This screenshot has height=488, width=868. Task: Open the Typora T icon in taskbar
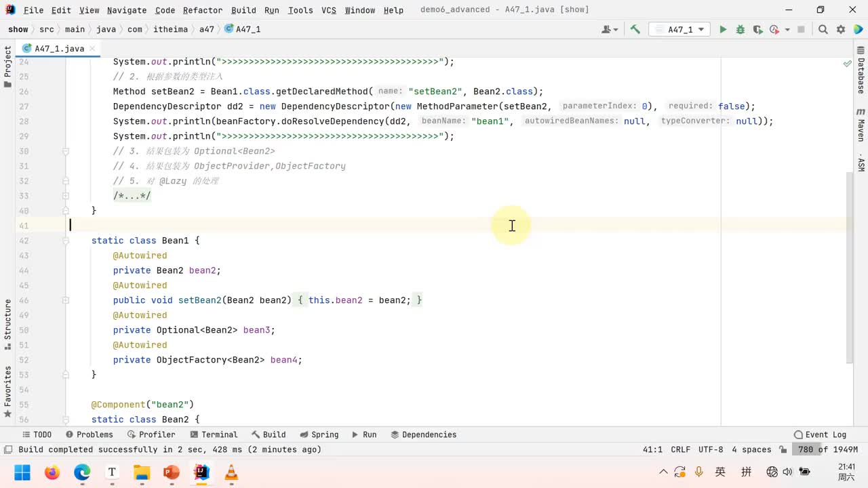112,472
